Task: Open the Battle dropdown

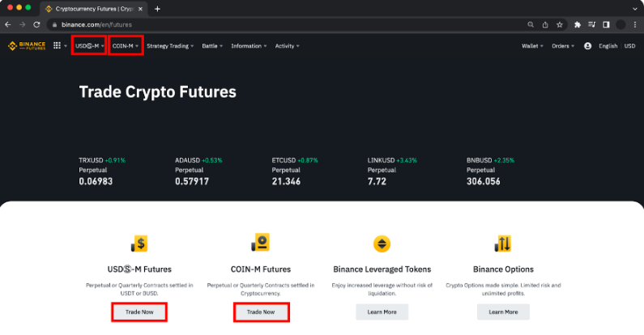Action: pyautogui.click(x=212, y=46)
